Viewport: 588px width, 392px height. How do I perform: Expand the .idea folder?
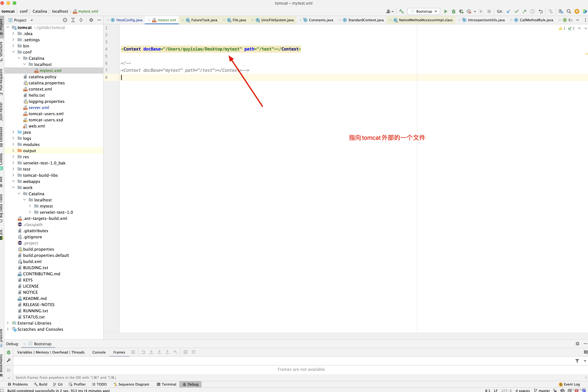(x=13, y=34)
